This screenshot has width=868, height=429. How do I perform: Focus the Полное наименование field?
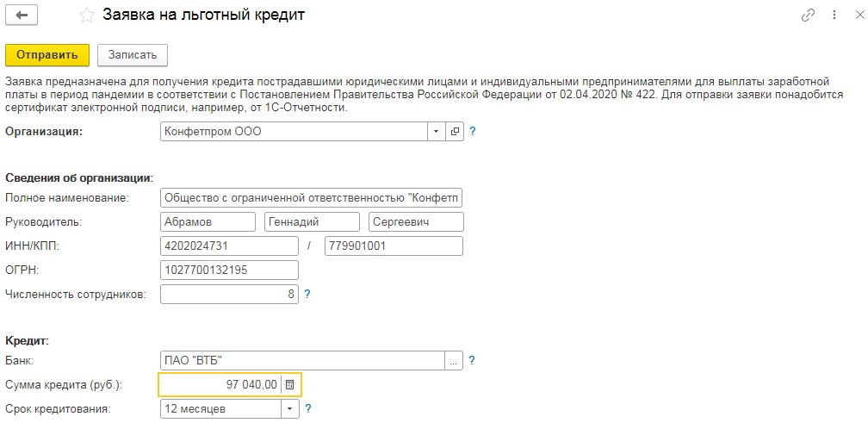pyautogui.click(x=311, y=198)
